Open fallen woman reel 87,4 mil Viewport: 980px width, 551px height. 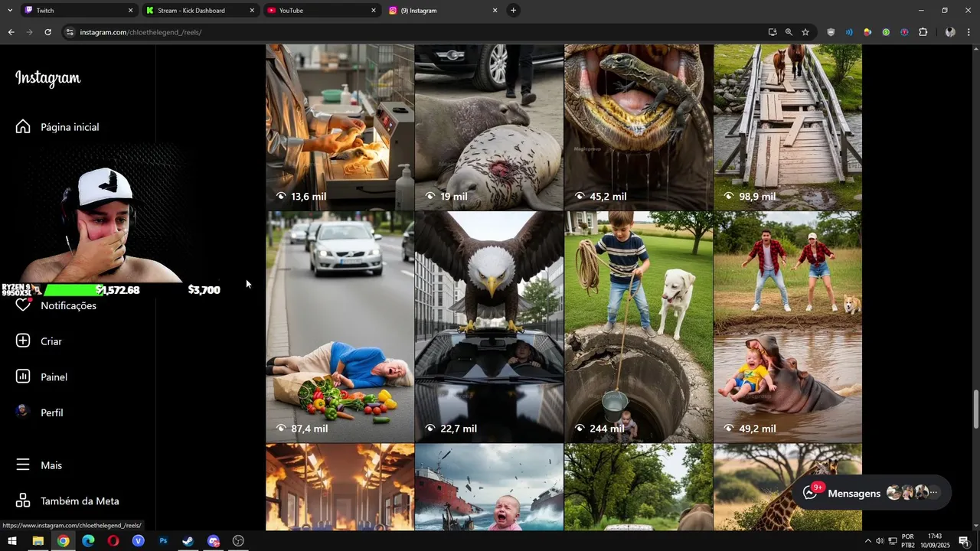coord(340,327)
